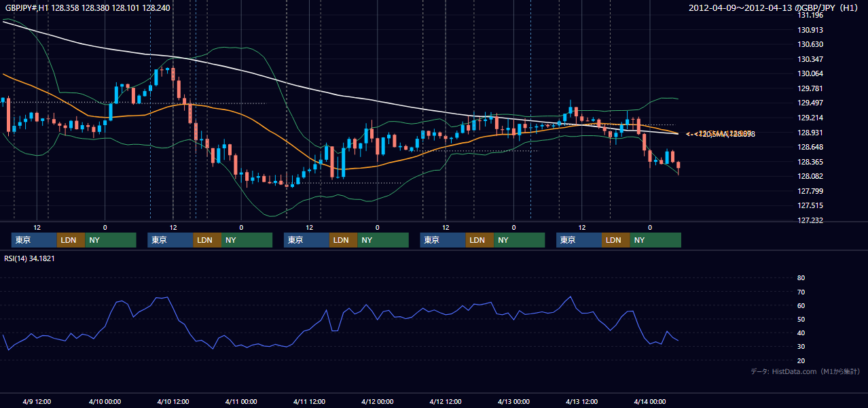
Task: Select the 東京 session block for 4/11
Action: (x=306, y=240)
